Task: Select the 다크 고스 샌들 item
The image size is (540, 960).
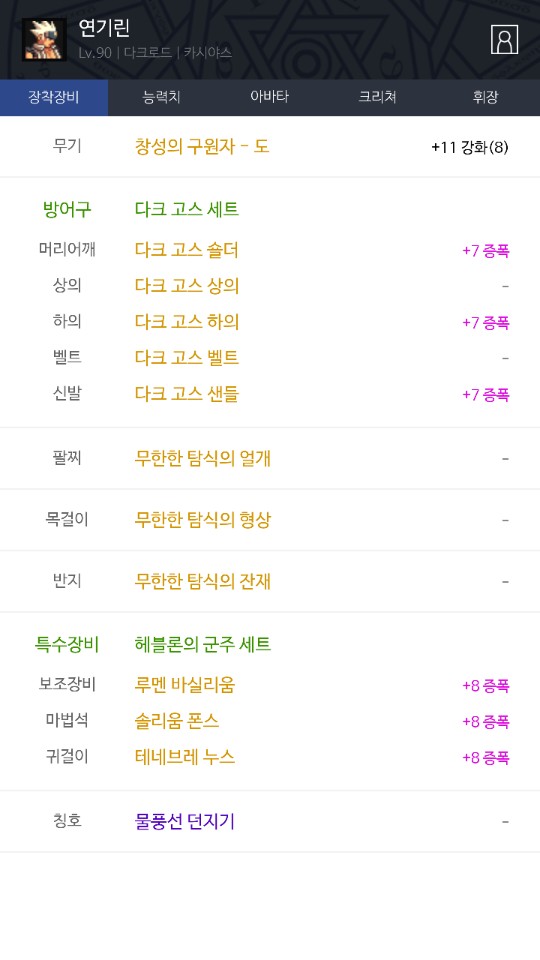Action: [187, 394]
